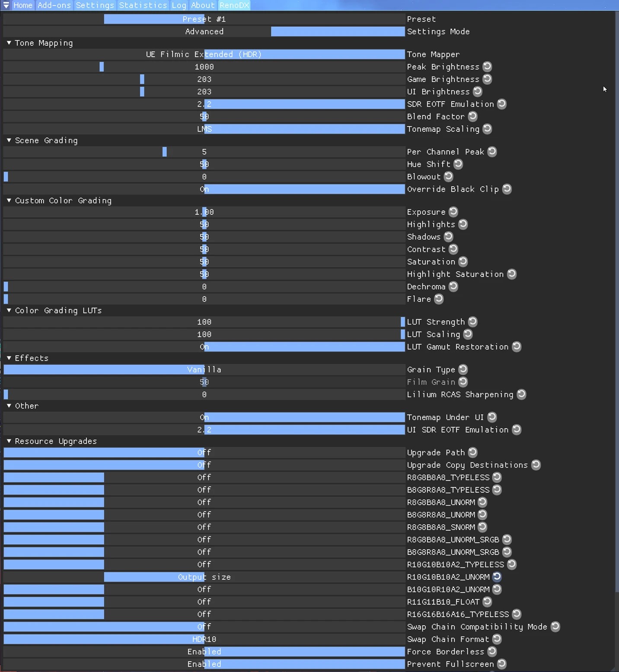
Task: Click reset icon beside Game Brightness
Action: point(487,79)
